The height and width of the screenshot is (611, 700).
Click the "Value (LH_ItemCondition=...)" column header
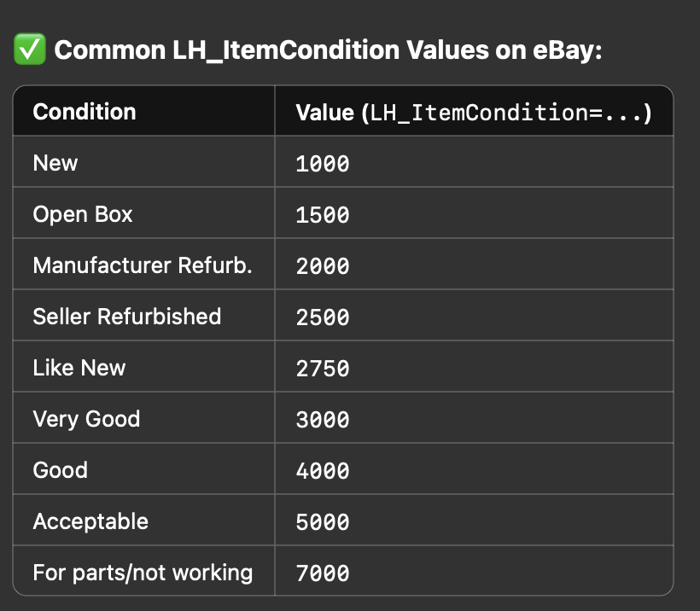pos(473,113)
